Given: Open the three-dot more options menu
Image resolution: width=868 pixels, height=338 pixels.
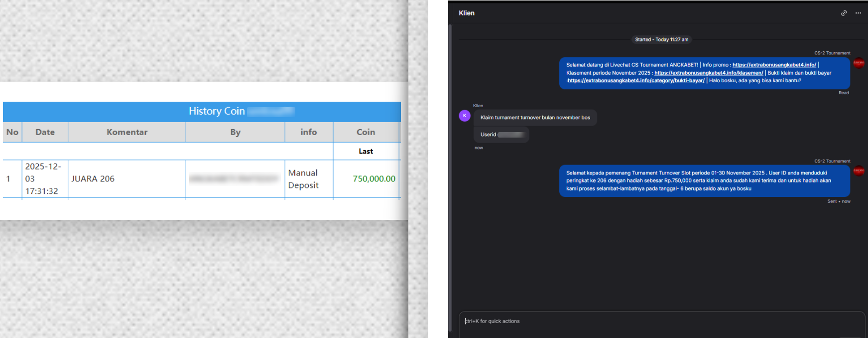Looking at the screenshot, I should tap(858, 13).
